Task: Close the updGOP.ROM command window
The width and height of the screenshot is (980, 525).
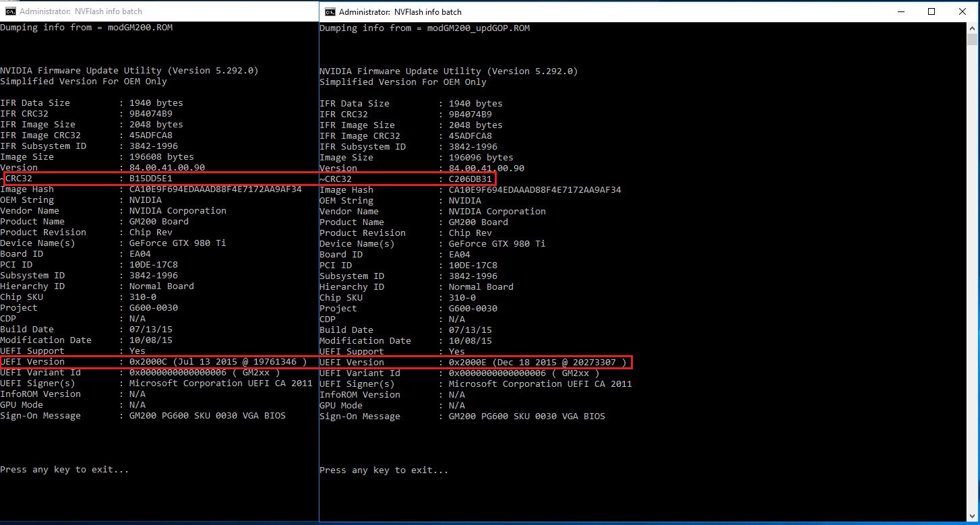Action: tap(962, 11)
